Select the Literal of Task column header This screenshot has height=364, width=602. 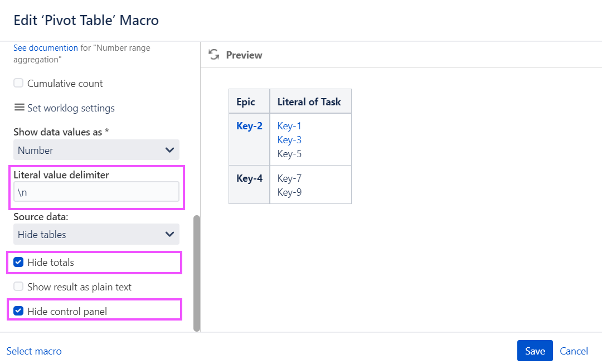click(310, 101)
